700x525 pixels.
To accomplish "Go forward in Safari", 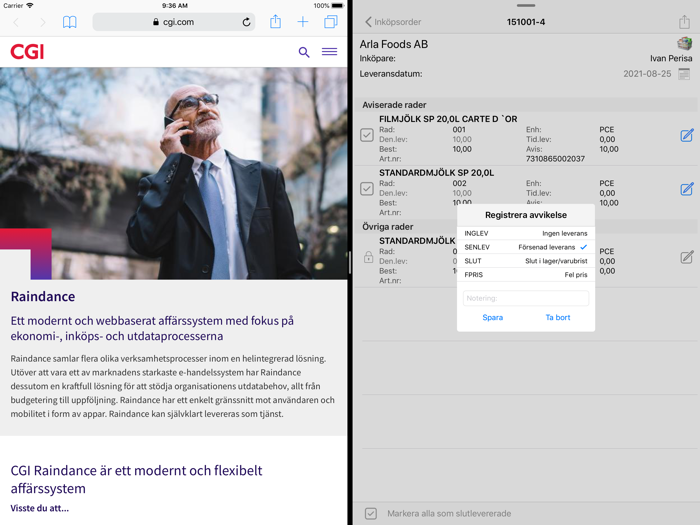I will click(x=42, y=22).
